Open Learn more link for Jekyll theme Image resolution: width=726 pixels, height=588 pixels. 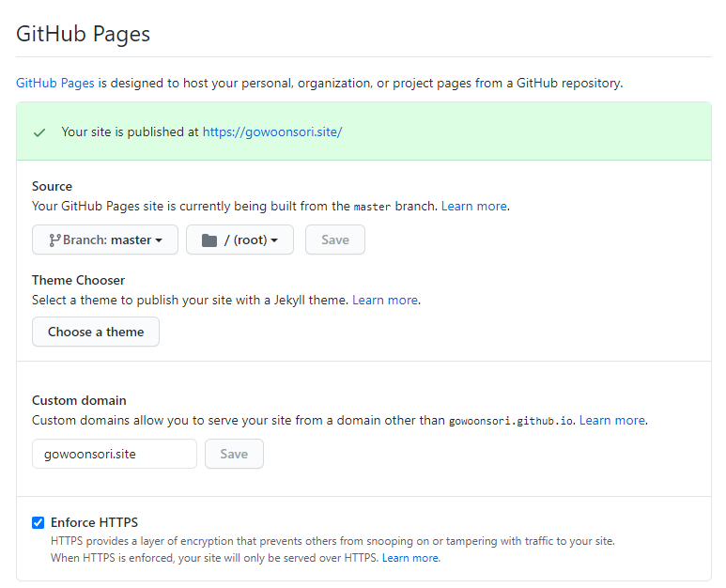(x=385, y=300)
